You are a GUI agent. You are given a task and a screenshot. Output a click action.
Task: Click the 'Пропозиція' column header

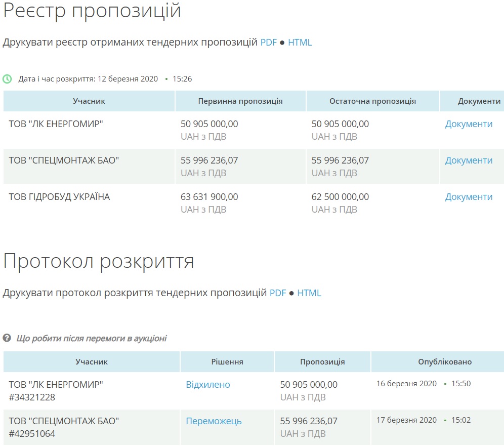322,362
